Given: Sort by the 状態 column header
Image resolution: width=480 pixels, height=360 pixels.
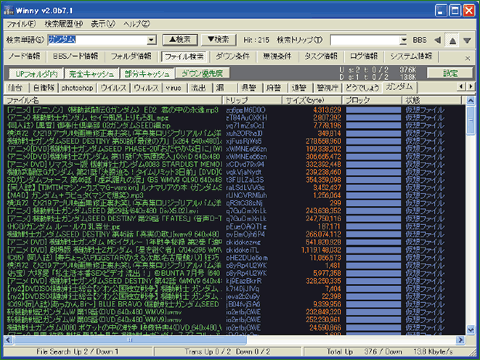Looking at the screenshot, I should pos(432,100).
